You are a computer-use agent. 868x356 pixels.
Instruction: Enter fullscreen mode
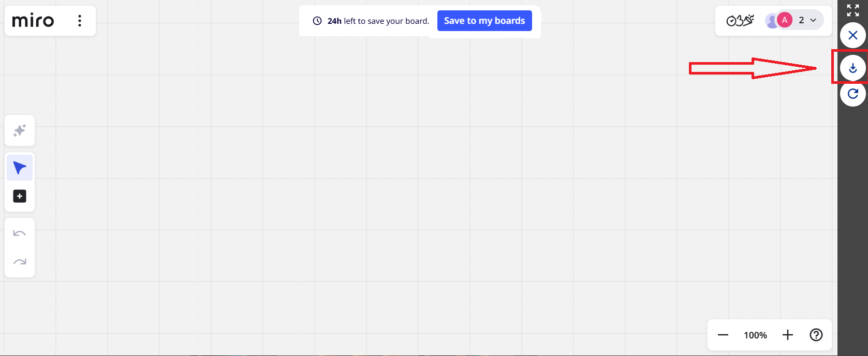point(852,10)
